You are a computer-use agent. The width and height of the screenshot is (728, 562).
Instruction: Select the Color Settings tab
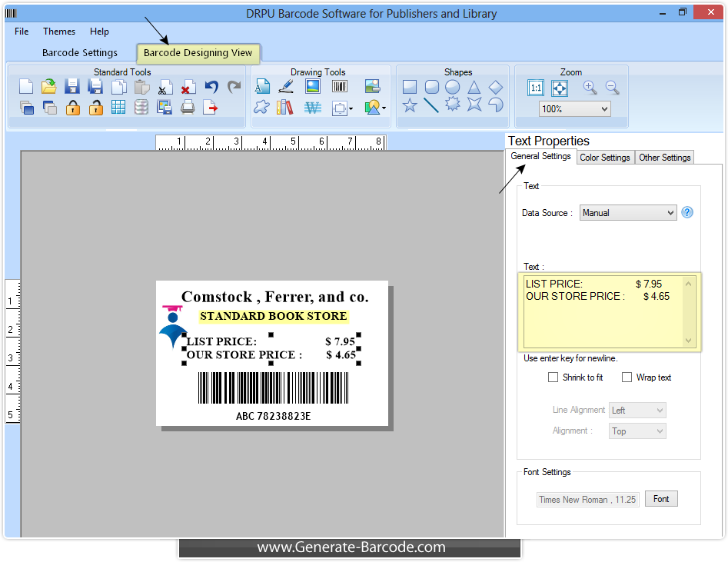pos(605,158)
